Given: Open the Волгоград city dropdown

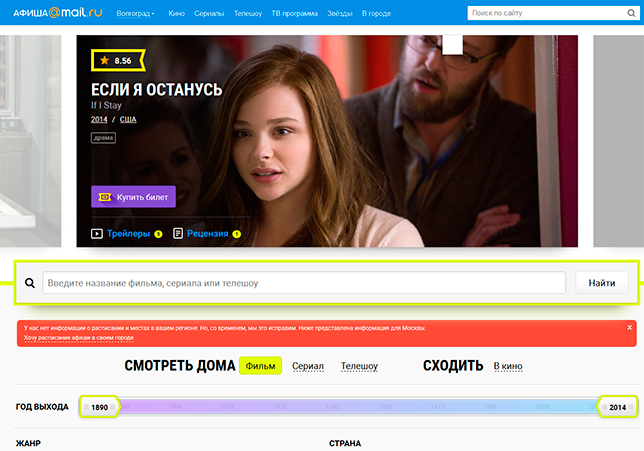Looking at the screenshot, I should (135, 14).
